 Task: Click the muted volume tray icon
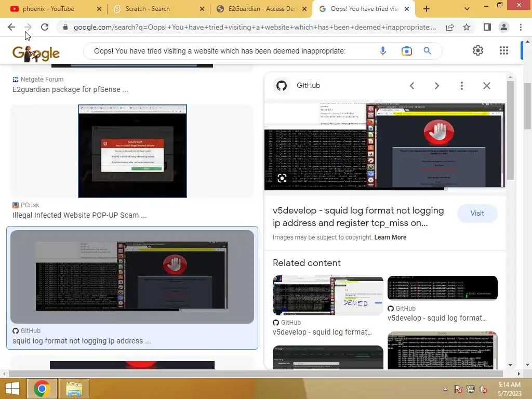(483, 389)
